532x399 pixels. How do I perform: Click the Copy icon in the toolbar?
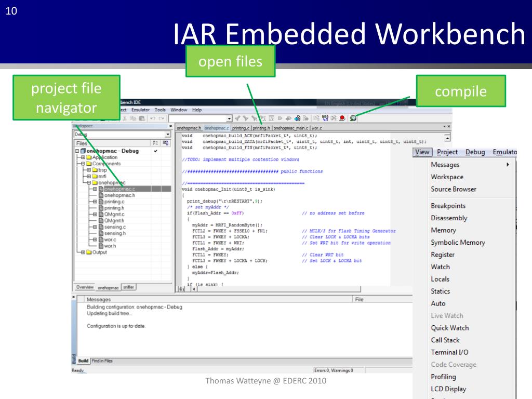pos(133,118)
